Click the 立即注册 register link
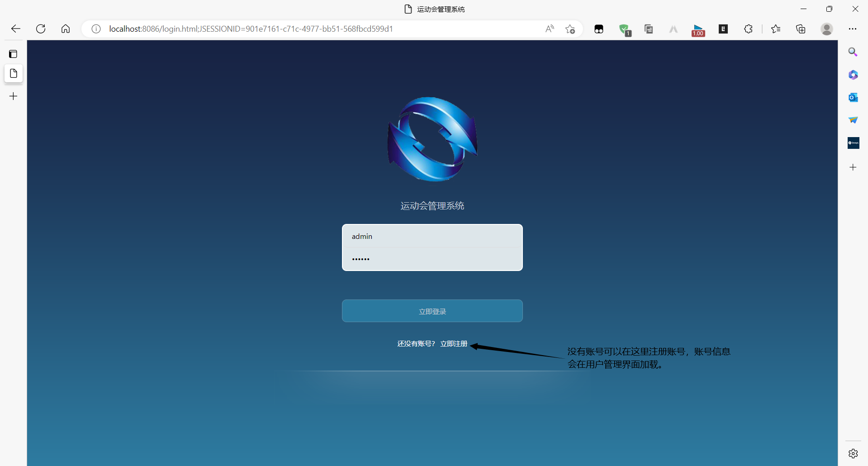 click(x=454, y=344)
